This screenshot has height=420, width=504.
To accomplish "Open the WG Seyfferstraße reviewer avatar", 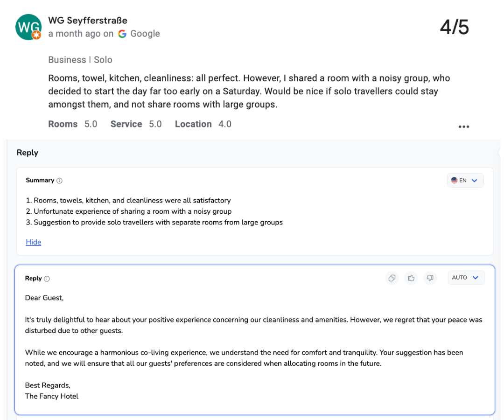I will (x=28, y=27).
